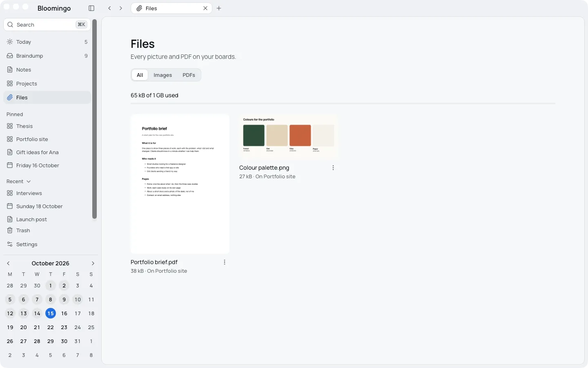This screenshot has height=368, width=588.
Task: Select Files in the sidebar
Action: point(47,97)
